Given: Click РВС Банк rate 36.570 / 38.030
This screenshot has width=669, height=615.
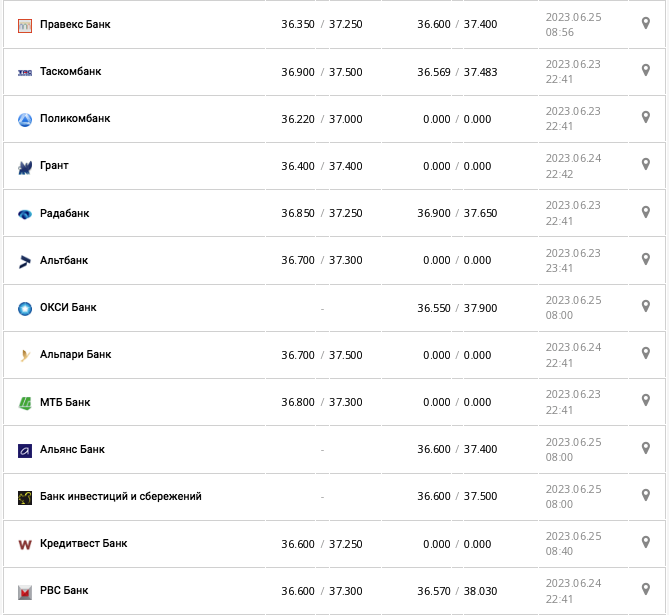Looking at the screenshot, I should coord(457,591).
